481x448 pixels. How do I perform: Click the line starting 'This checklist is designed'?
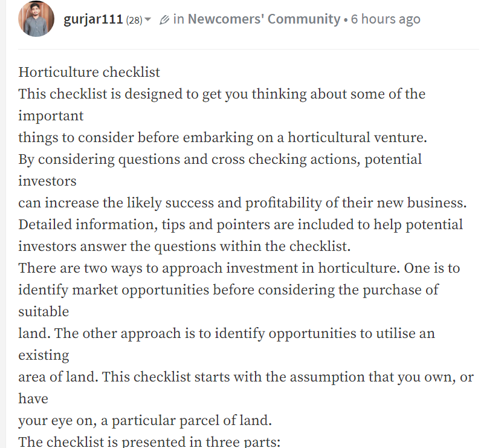(x=222, y=94)
